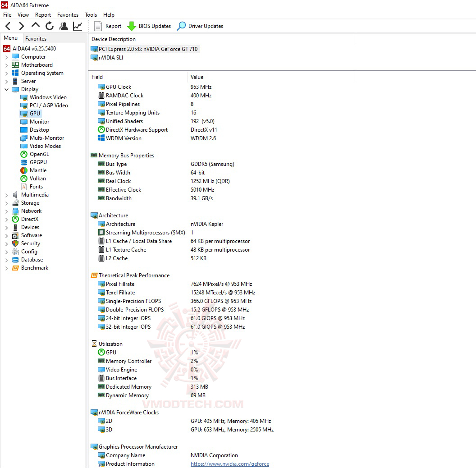This screenshot has height=468, width=476.
Task: Select the Single-Precision FLOPS row
Action: 174,301
